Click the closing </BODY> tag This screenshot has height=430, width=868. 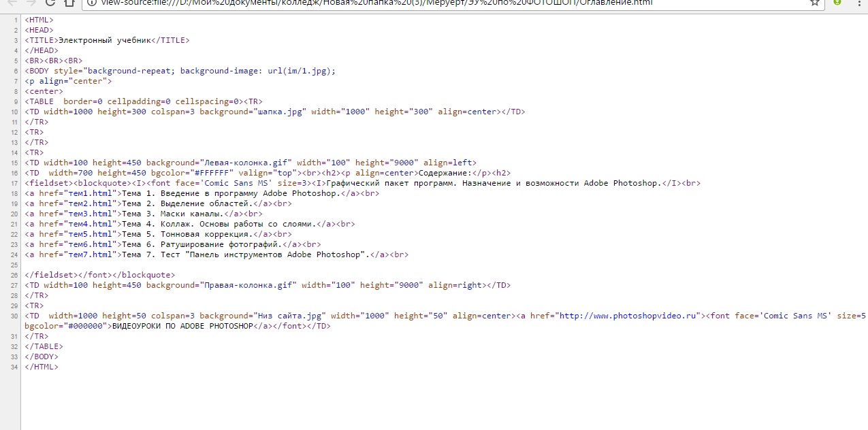[x=42, y=357]
